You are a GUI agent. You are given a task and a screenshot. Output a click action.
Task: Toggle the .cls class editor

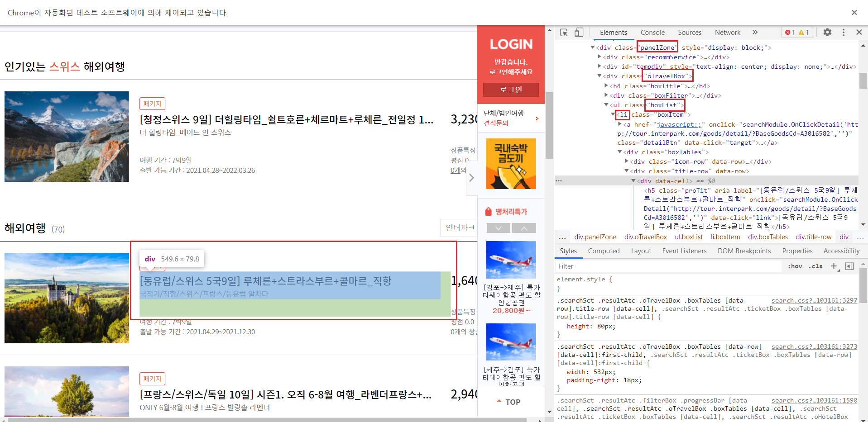pos(815,266)
